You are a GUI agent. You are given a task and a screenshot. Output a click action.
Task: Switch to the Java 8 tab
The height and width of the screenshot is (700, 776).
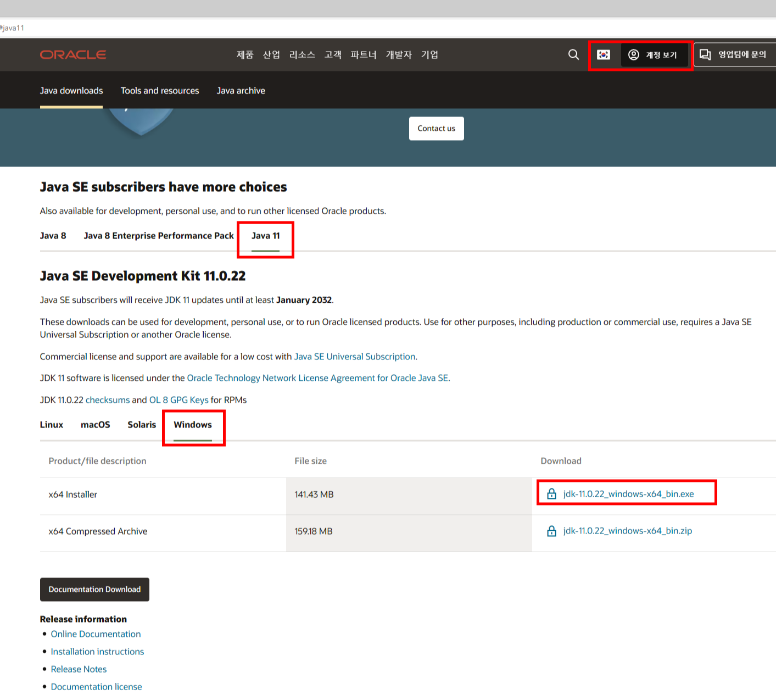coord(53,236)
